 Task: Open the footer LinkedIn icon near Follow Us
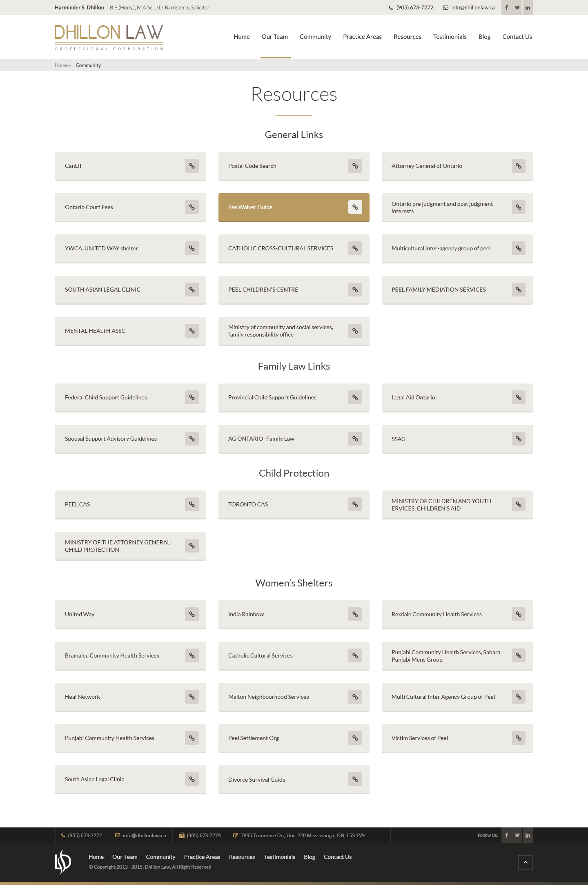pos(528,835)
